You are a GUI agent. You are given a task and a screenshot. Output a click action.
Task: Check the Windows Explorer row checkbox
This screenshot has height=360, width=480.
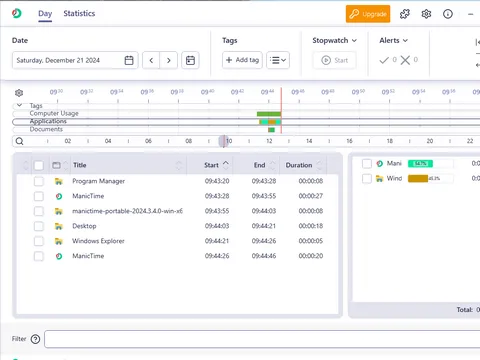coord(39,241)
